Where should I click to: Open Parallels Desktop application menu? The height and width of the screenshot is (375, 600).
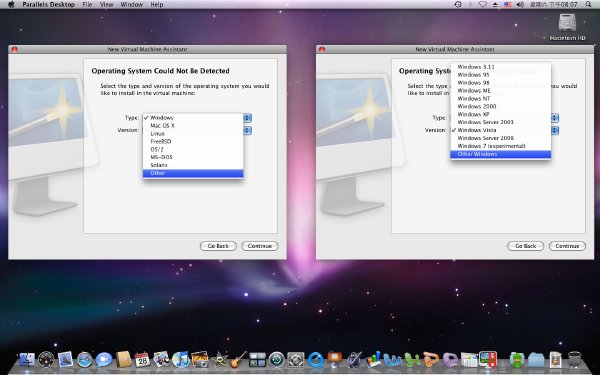[48, 5]
